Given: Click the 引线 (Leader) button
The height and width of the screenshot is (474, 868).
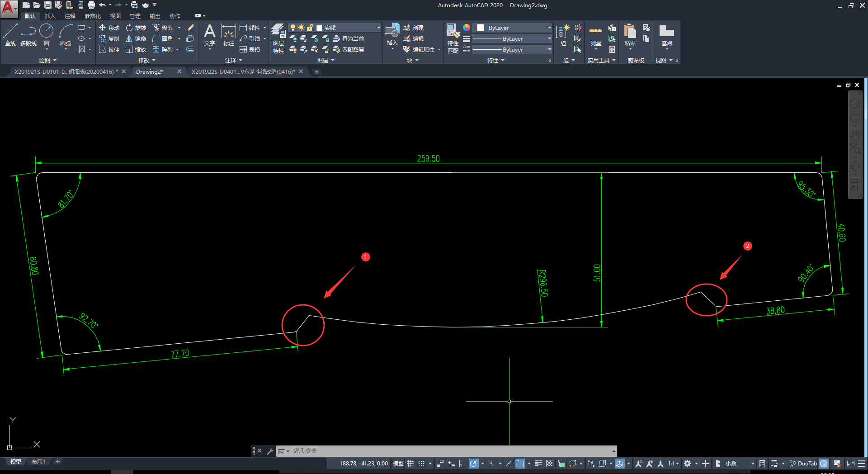Looking at the screenshot, I should [250, 38].
